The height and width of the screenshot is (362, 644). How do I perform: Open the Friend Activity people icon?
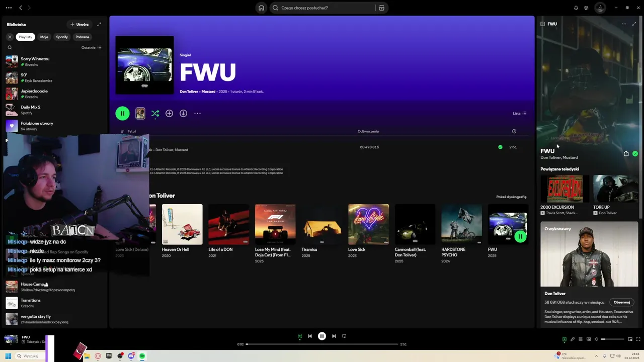[x=586, y=8]
